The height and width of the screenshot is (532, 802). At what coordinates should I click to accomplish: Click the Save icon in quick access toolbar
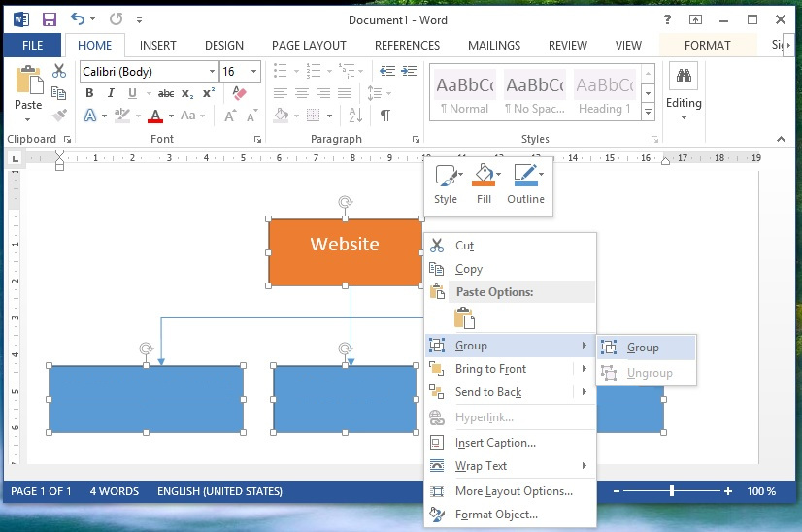(50, 19)
